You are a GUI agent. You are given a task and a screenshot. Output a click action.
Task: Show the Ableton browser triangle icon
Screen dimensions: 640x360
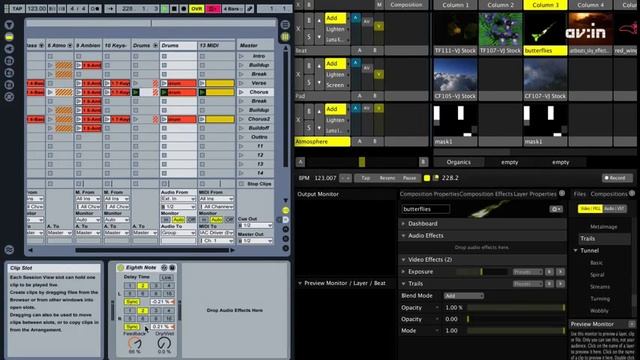(9, 25)
